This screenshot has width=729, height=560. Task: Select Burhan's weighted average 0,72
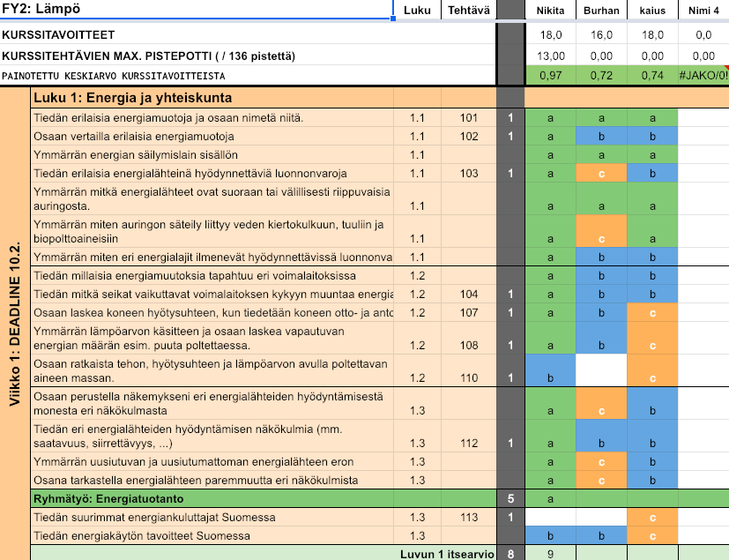point(601,75)
